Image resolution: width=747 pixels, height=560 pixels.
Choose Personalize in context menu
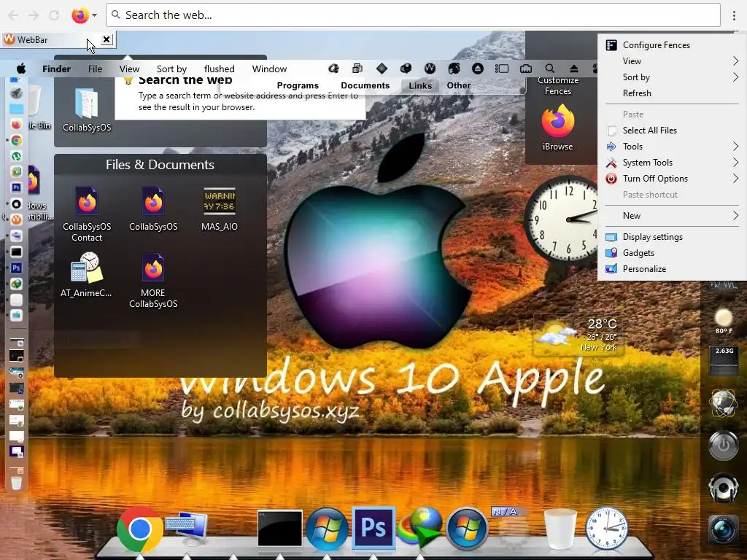pos(672,269)
